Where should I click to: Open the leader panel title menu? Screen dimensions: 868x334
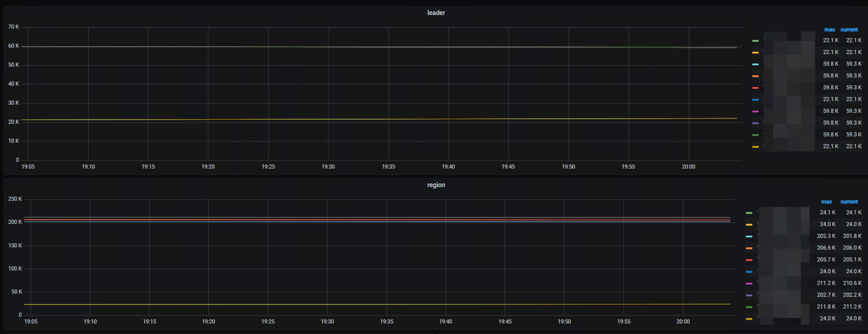click(436, 13)
